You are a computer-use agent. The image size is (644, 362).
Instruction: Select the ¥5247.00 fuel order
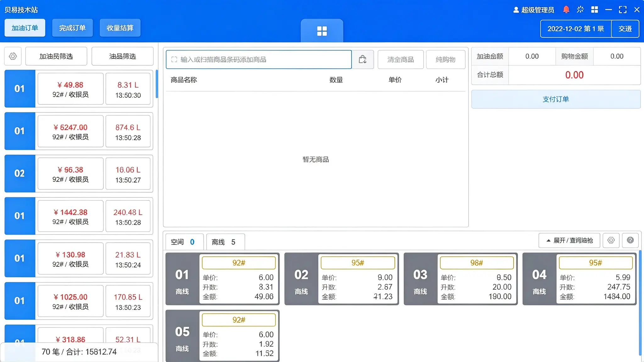(x=70, y=131)
